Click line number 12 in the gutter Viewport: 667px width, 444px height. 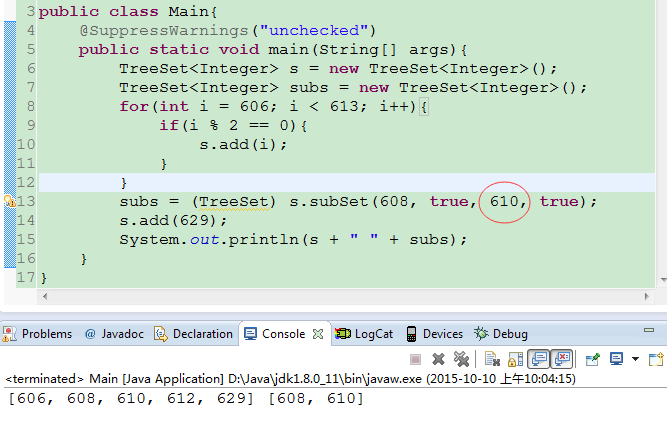pos(26,182)
